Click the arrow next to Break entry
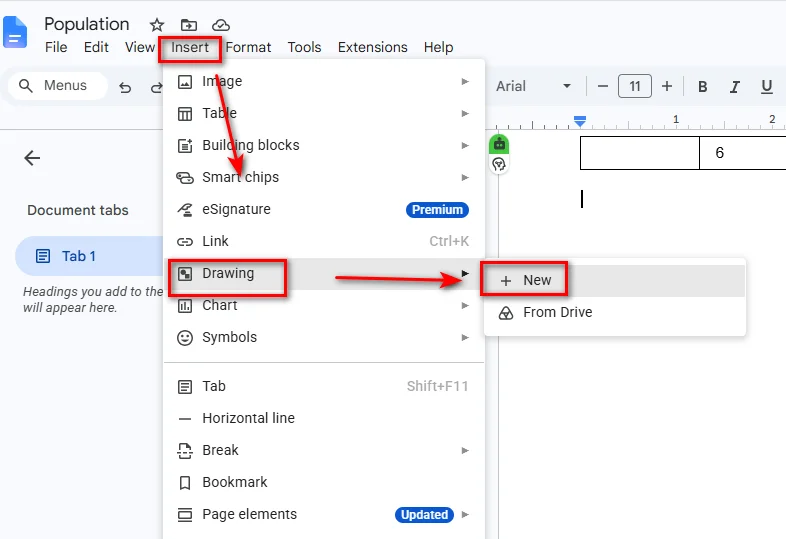The height and width of the screenshot is (539, 786). pos(465,450)
